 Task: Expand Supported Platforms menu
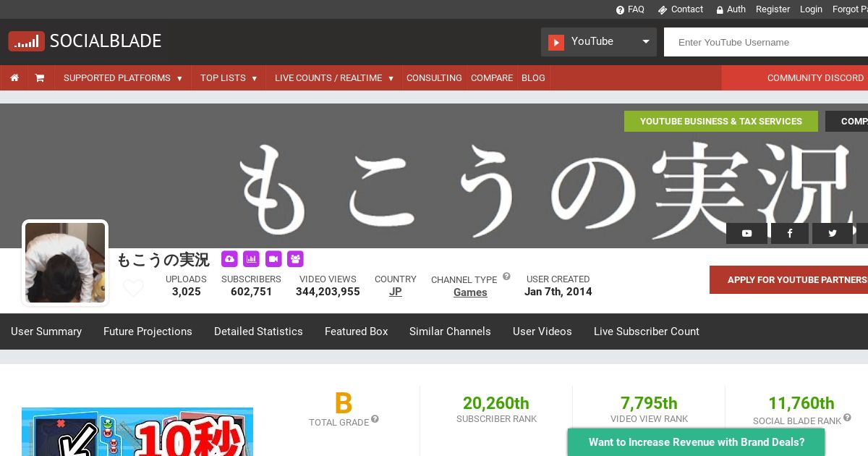pyautogui.click(x=123, y=78)
